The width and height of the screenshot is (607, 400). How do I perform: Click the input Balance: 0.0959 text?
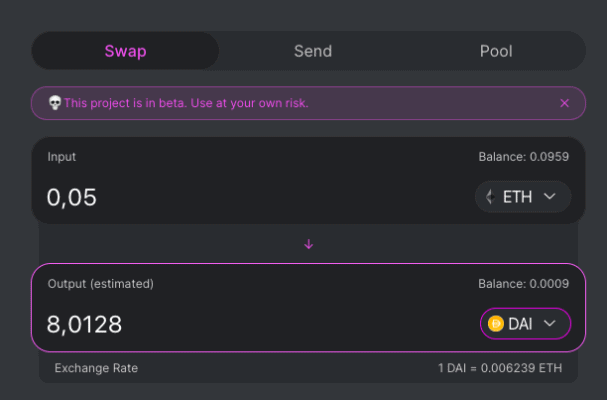point(523,157)
